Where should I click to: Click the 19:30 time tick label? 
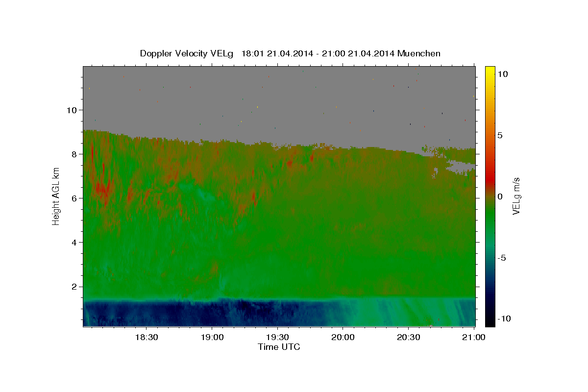[277, 337]
